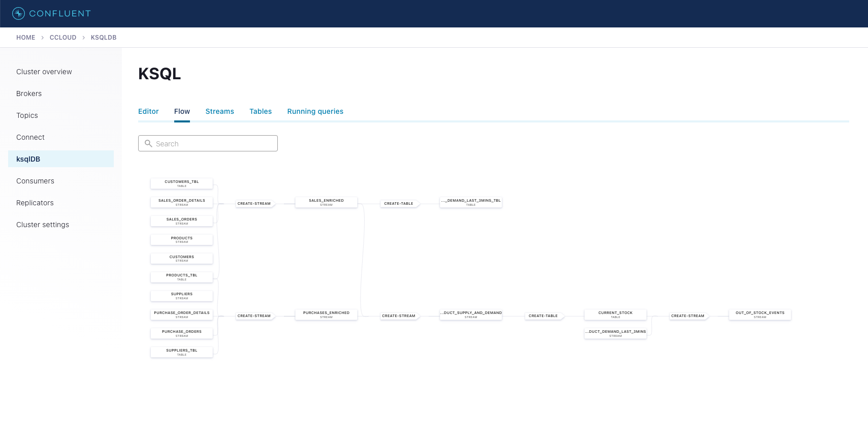Select ksqlDB in the sidebar

coord(61,159)
